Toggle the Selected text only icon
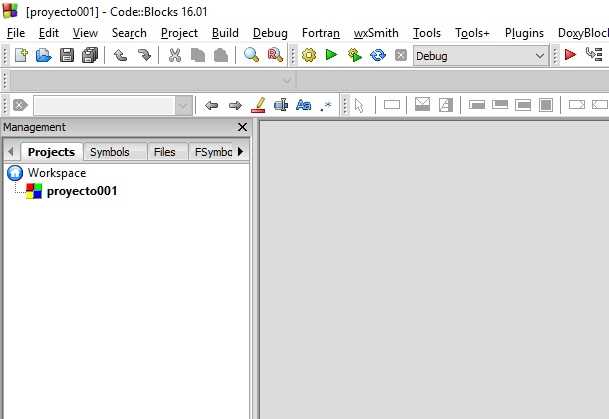 pos(281,105)
